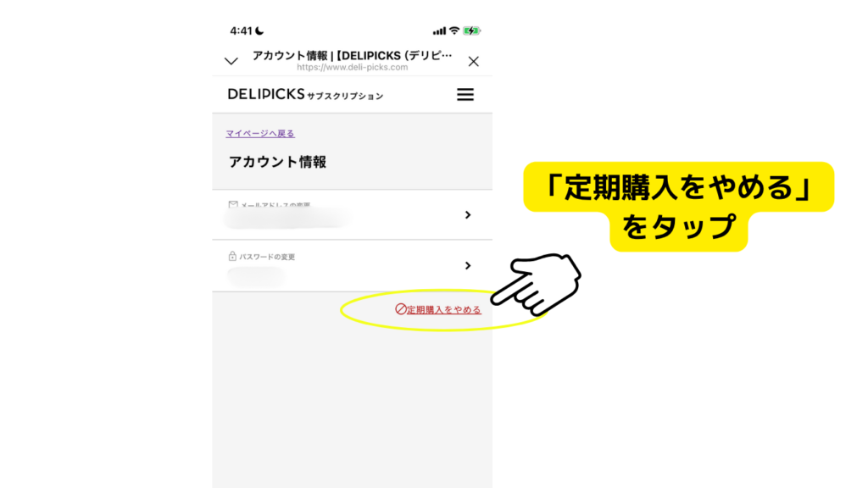
Task: Click the pointing hand illustration
Action: point(536,284)
